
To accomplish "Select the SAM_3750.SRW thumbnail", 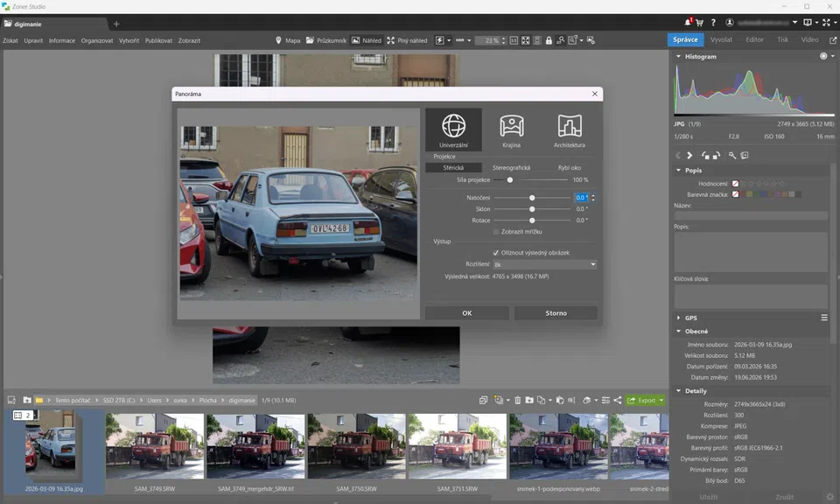I will pyautogui.click(x=356, y=446).
